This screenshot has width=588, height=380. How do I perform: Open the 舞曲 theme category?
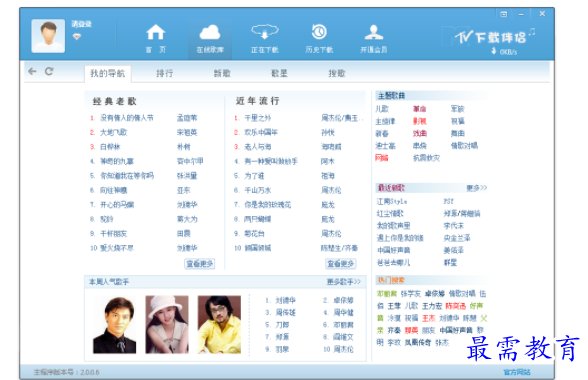coord(458,133)
